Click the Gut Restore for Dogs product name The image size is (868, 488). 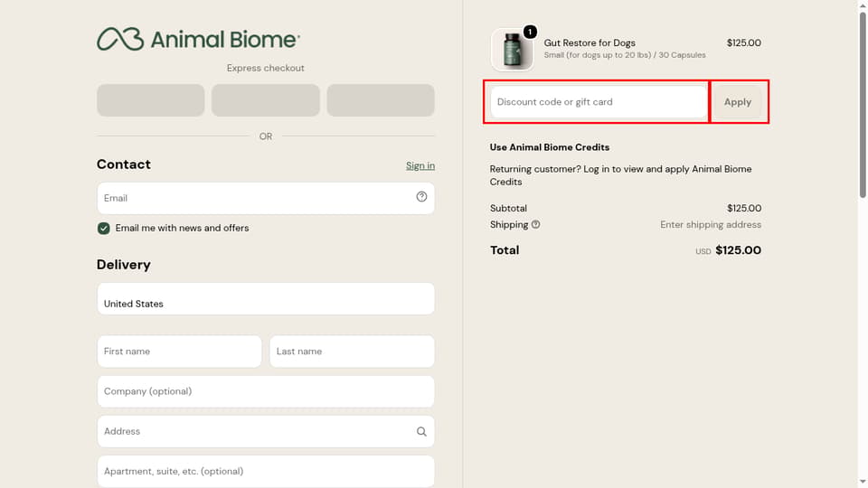coord(590,42)
